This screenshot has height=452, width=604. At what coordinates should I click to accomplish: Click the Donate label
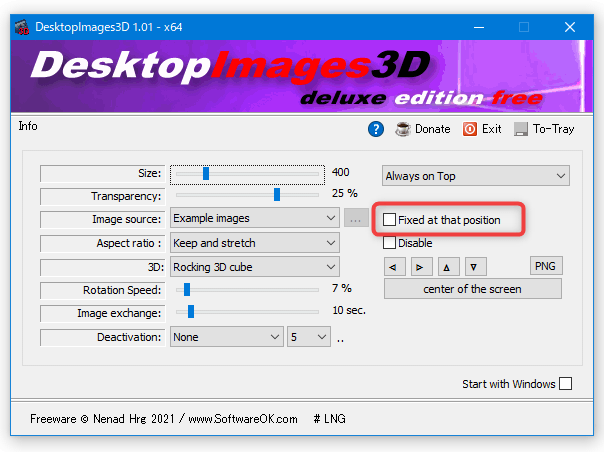432,129
